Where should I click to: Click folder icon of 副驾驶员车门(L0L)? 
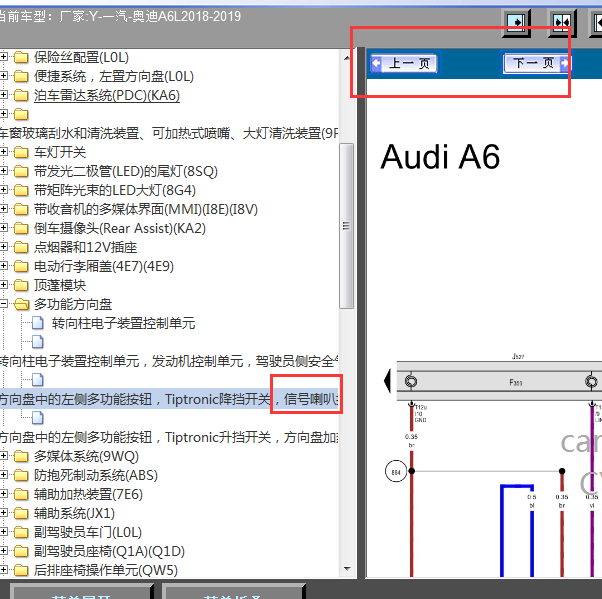click(x=21, y=532)
